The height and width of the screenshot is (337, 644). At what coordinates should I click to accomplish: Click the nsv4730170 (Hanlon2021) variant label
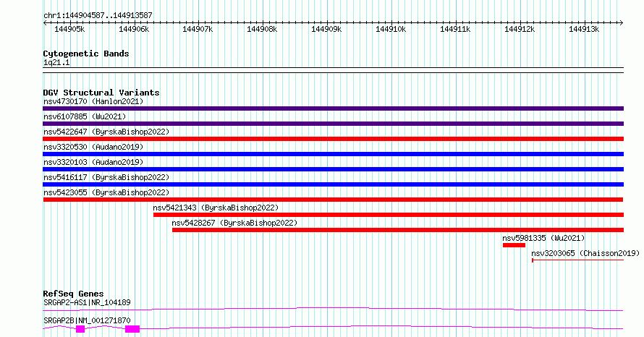coord(93,101)
